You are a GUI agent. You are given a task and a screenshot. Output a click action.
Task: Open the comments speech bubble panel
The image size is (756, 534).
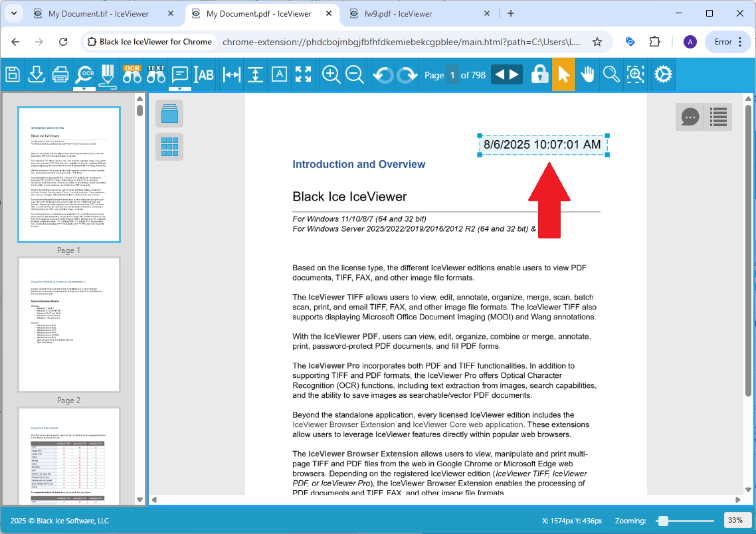(x=690, y=117)
